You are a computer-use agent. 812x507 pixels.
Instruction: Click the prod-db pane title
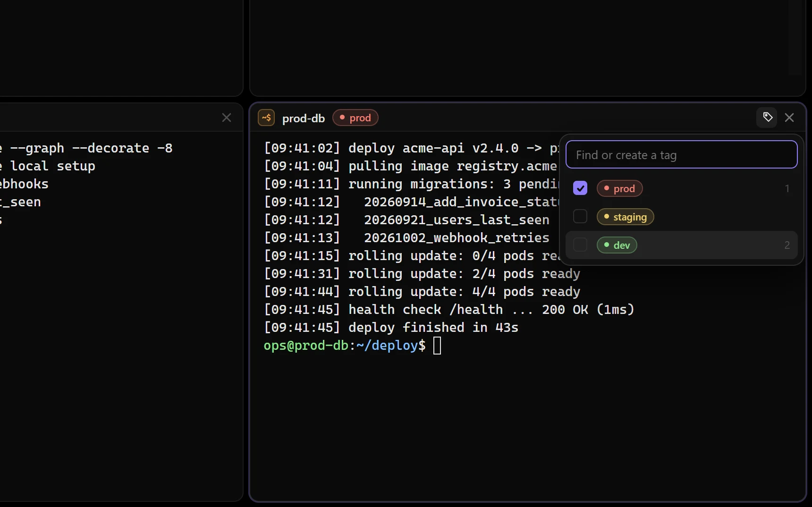pos(304,118)
